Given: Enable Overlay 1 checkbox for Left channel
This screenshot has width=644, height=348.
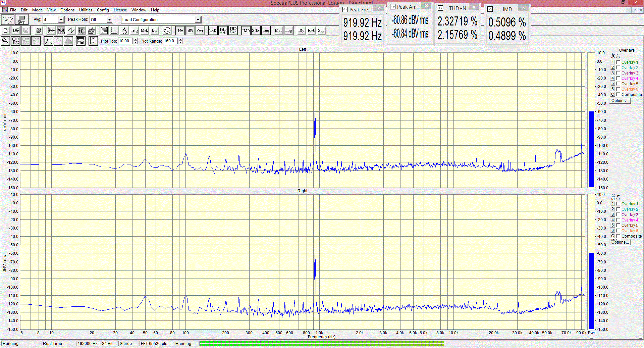Looking at the screenshot, I should click(x=618, y=62).
